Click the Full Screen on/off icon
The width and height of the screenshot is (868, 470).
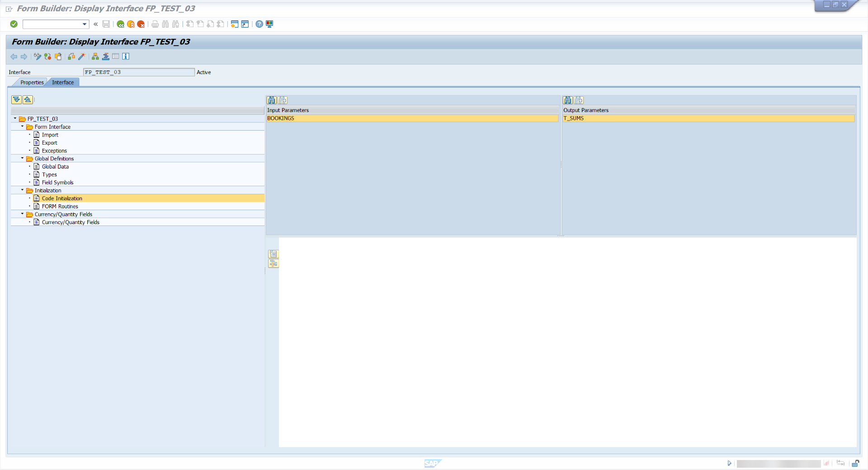tap(116, 56)
